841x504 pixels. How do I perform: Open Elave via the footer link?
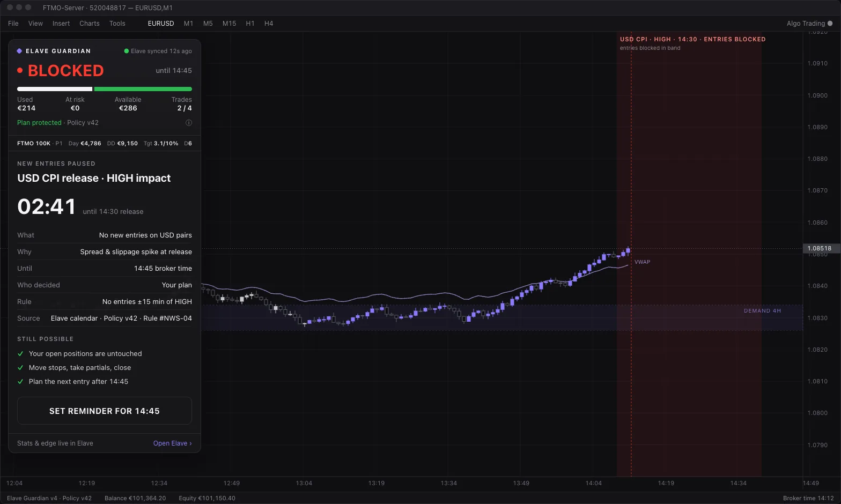pos(172,443)
